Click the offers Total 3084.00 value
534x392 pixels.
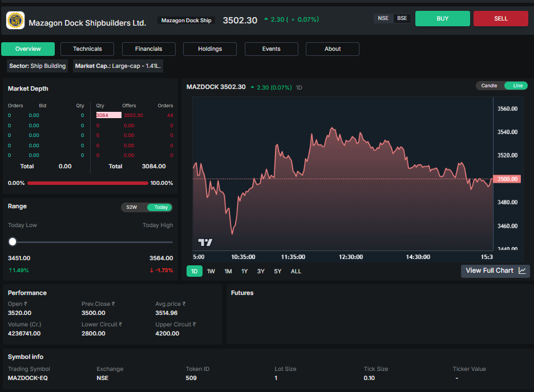coord(153,166)
